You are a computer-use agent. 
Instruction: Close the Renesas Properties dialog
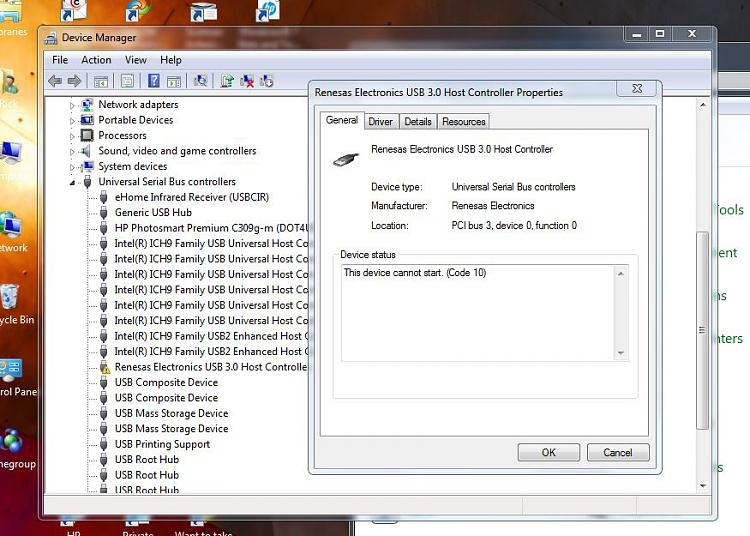tap(637, 88)
